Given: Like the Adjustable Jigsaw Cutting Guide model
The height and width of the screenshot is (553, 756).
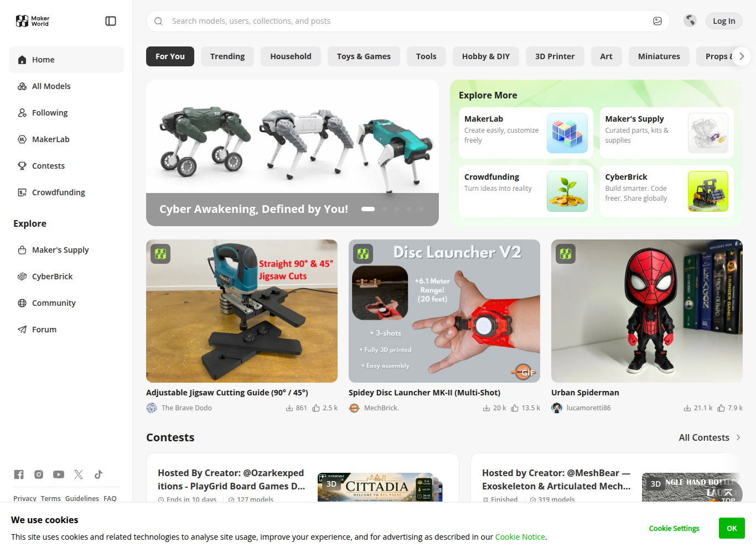Looking at the screenshot, I should coord(316,408).
